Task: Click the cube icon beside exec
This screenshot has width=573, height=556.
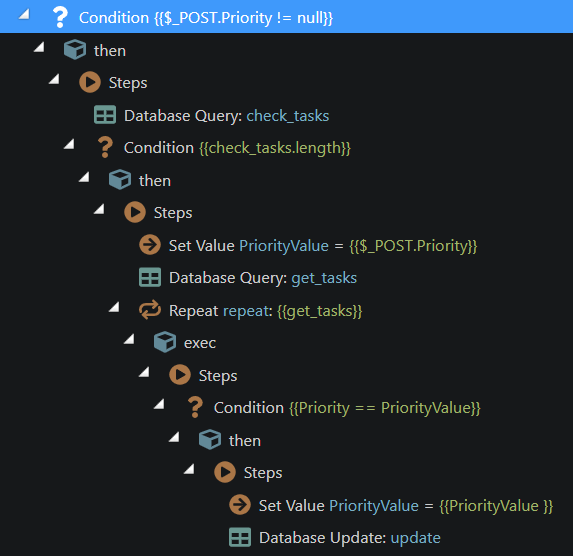Action: (165, 342)
